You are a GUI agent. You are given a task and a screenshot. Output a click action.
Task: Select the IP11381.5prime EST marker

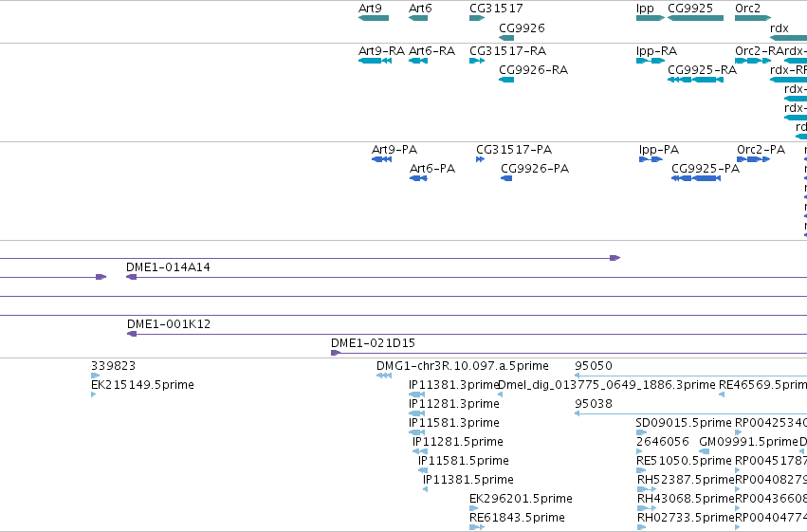tap(425, 489)
